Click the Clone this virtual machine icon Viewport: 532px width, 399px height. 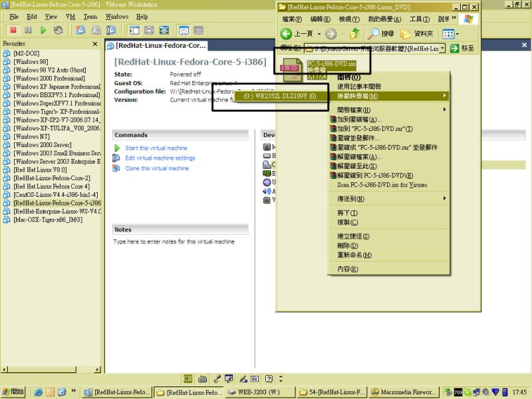116,168
